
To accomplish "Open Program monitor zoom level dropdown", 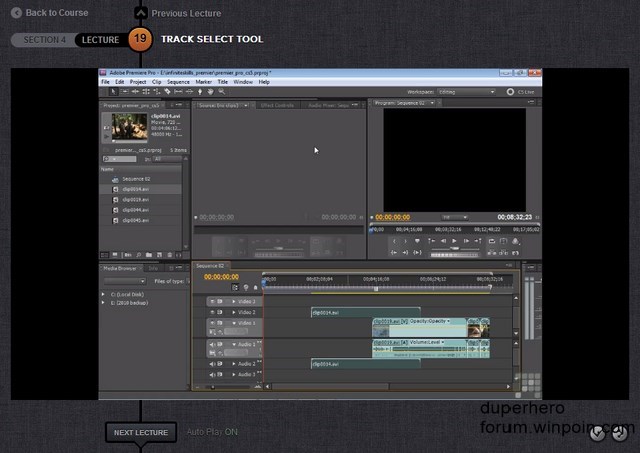I will 455,217.
